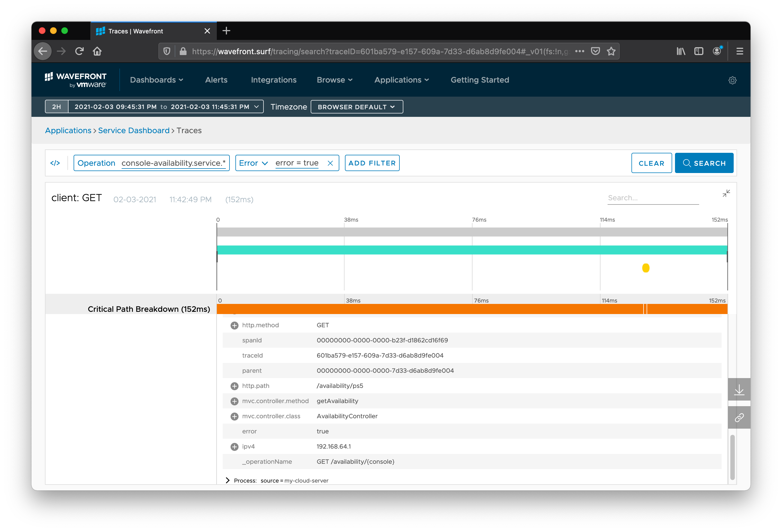782x532 pixels.
Task: Click plus icon beside mvc.controller.class
Action: (234, 417)
